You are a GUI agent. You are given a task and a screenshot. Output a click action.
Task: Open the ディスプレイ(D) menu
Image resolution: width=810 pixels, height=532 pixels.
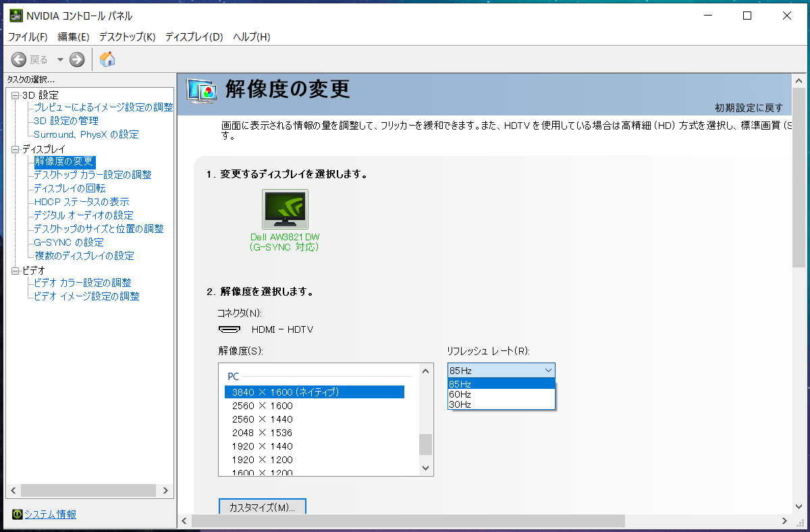point(194,36)
